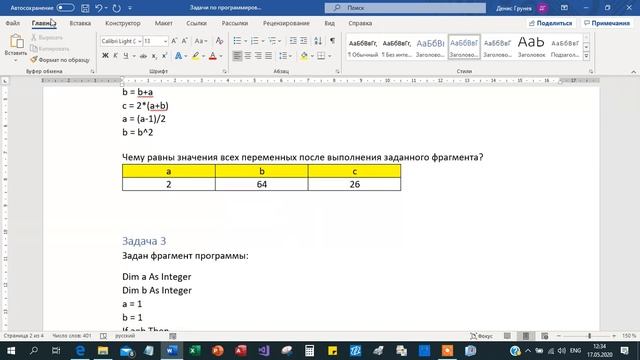Select Center alignment
The image size is (640, 360).
[248, 56]
